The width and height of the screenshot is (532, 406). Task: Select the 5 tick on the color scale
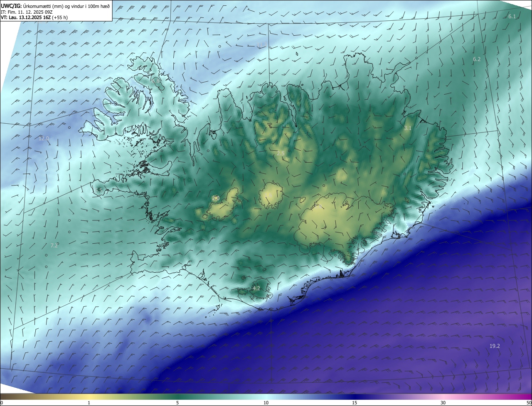(177, 403)
